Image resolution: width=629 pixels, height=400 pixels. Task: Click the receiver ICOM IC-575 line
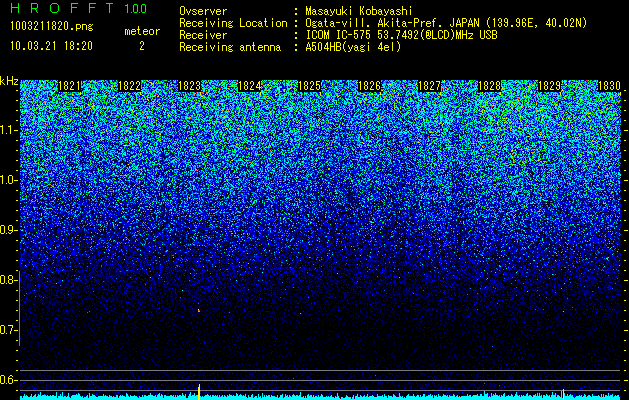click(401, 35)
